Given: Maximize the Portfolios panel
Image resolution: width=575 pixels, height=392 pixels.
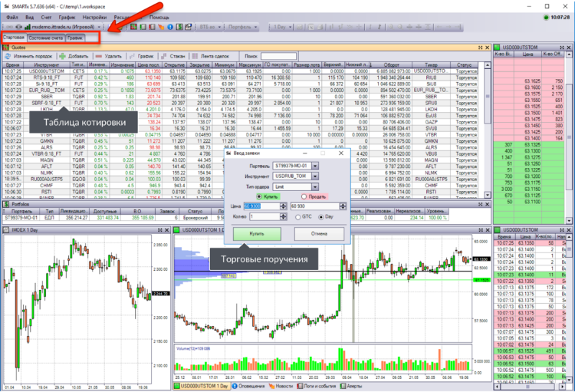Looking at the screenshot, I should coord(480,205).
